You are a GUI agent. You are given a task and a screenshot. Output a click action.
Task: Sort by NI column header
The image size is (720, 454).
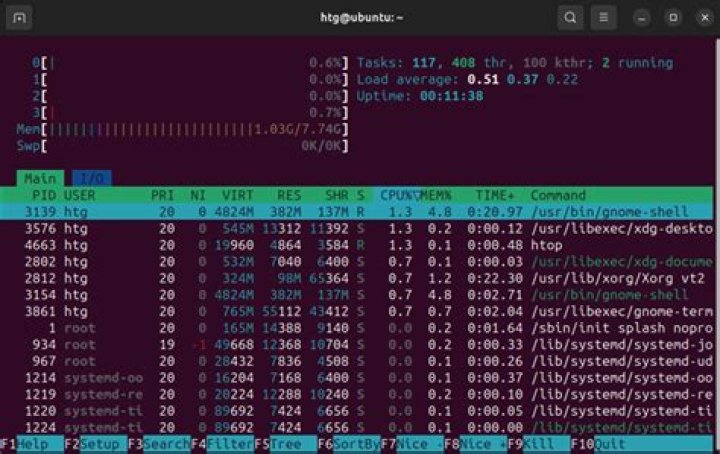pos(198,196)
